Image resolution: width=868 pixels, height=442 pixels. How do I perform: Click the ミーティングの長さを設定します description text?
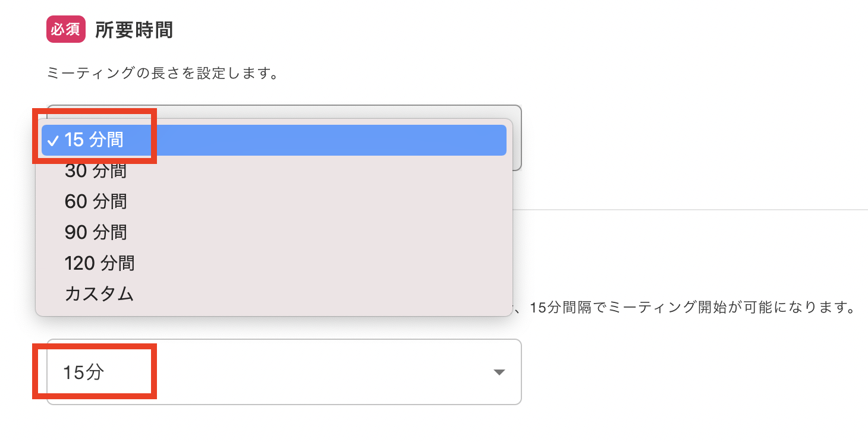pyautogui.click(x=162, y=74)
